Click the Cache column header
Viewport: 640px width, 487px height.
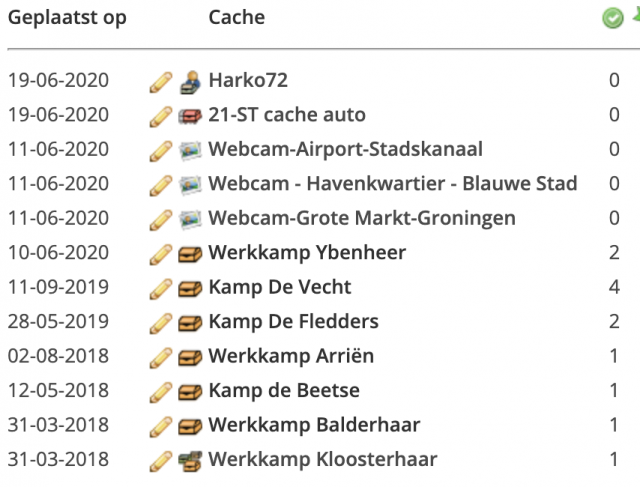pos(237,18)
